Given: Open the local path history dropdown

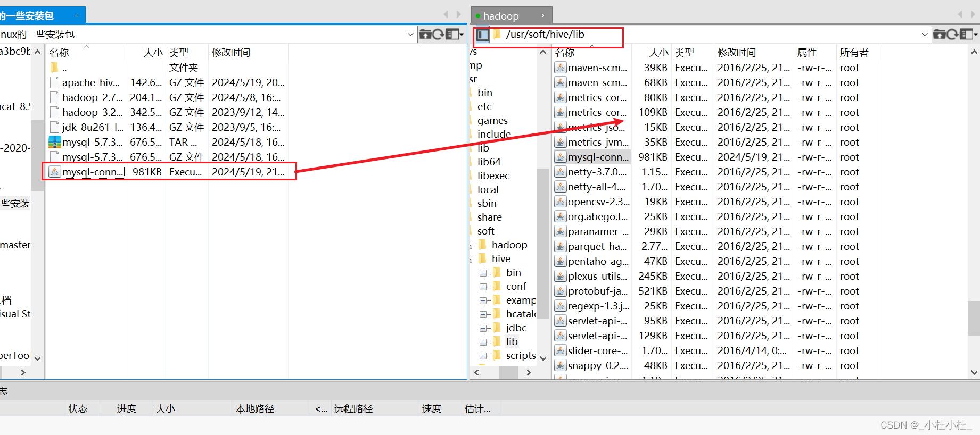Looking at the screenshot, I should tap(410, 35).
